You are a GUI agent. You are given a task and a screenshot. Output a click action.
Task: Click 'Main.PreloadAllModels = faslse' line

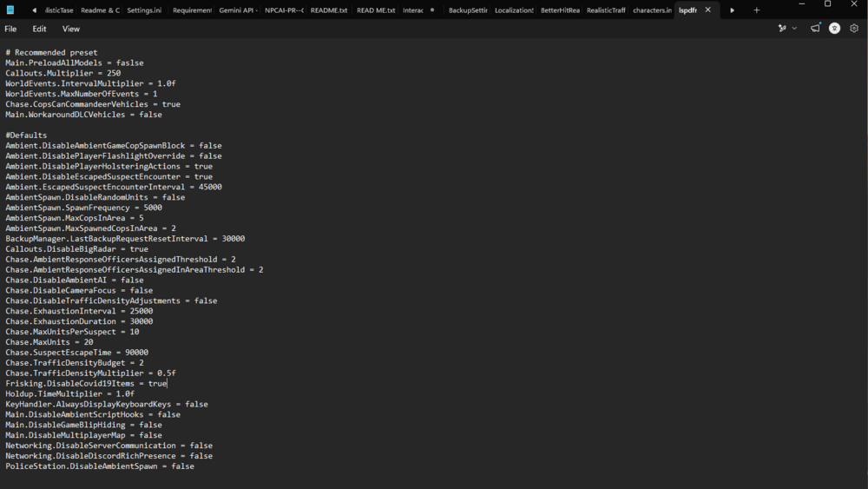(75, 63)
